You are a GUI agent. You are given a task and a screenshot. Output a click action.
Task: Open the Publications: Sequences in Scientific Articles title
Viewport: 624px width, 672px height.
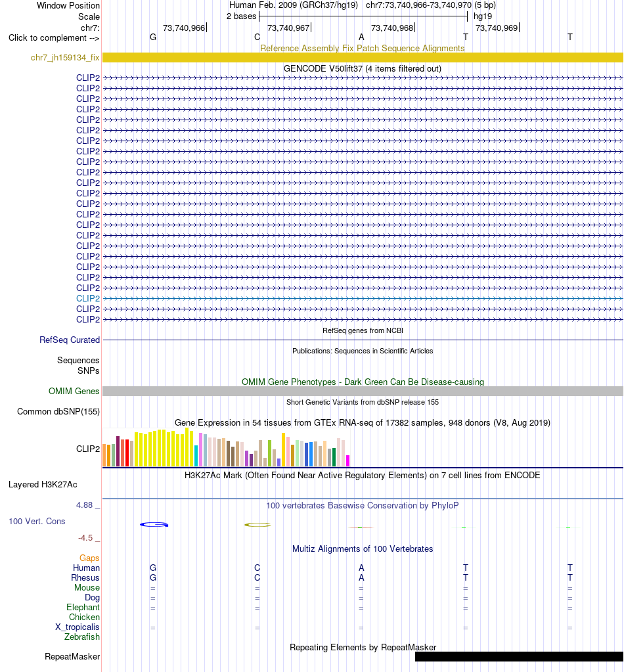[x=363, y=351]
